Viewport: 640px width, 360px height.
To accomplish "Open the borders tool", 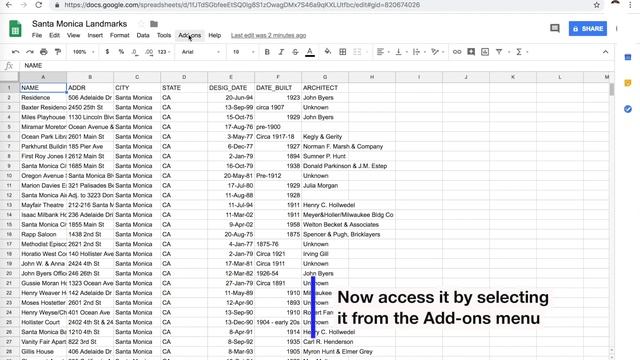I will (x=343, y=52).
